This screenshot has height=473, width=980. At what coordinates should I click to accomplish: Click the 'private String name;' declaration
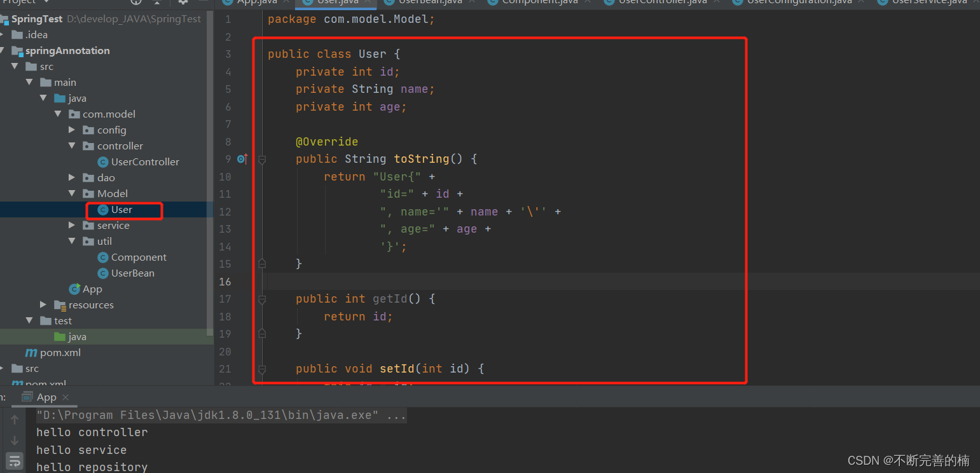(x=365, y=89)
